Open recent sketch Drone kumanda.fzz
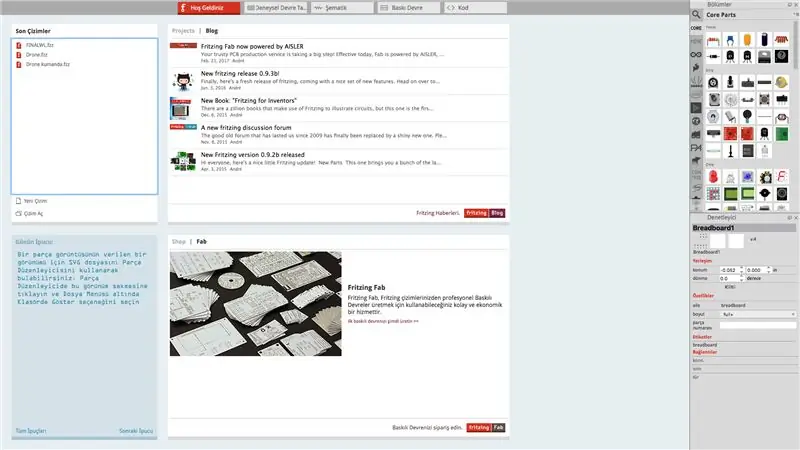 [x=48, y=65]
